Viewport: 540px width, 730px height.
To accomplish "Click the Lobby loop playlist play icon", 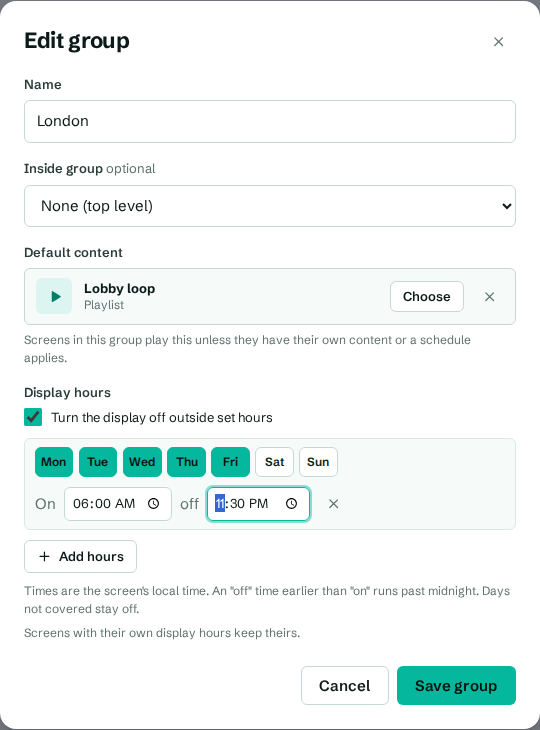I will pyautogui.click(x=54, y=296).
